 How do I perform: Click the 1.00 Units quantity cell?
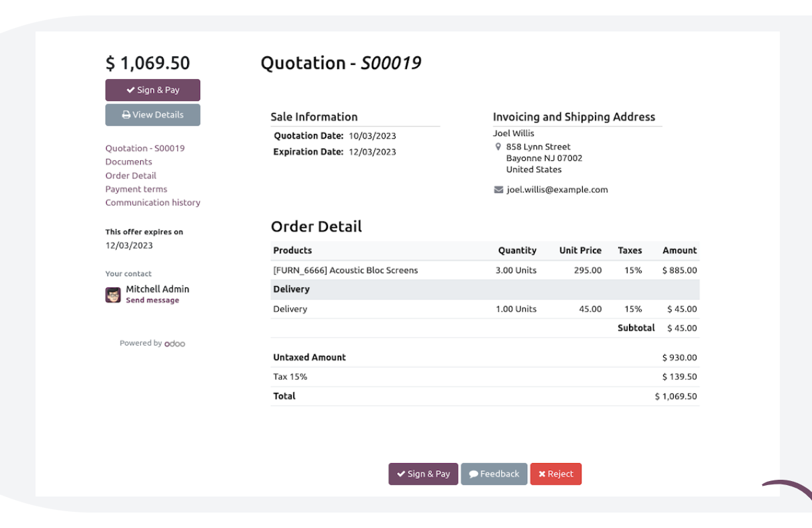click(516, 310)
